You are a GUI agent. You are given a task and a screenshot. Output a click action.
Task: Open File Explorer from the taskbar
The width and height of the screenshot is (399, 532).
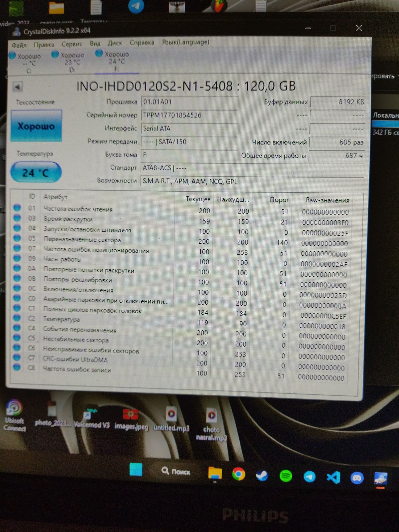coord(215,473)
